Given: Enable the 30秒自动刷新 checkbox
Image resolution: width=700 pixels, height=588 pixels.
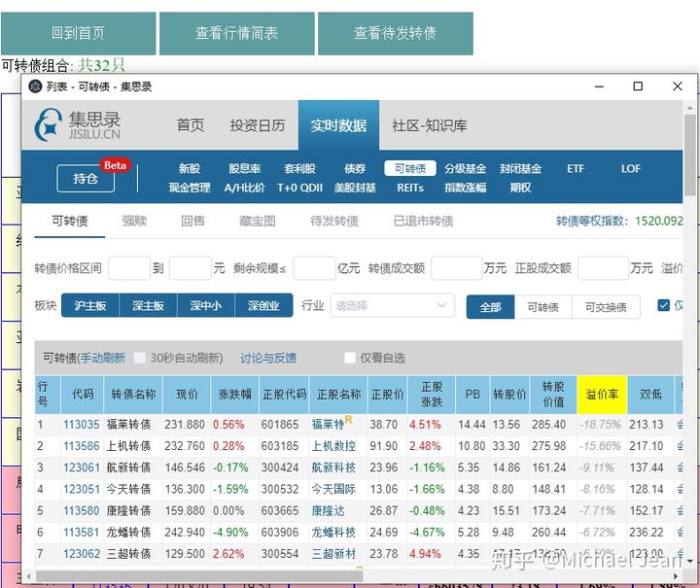Looking at the screenshot, I should tap(140, 358).
